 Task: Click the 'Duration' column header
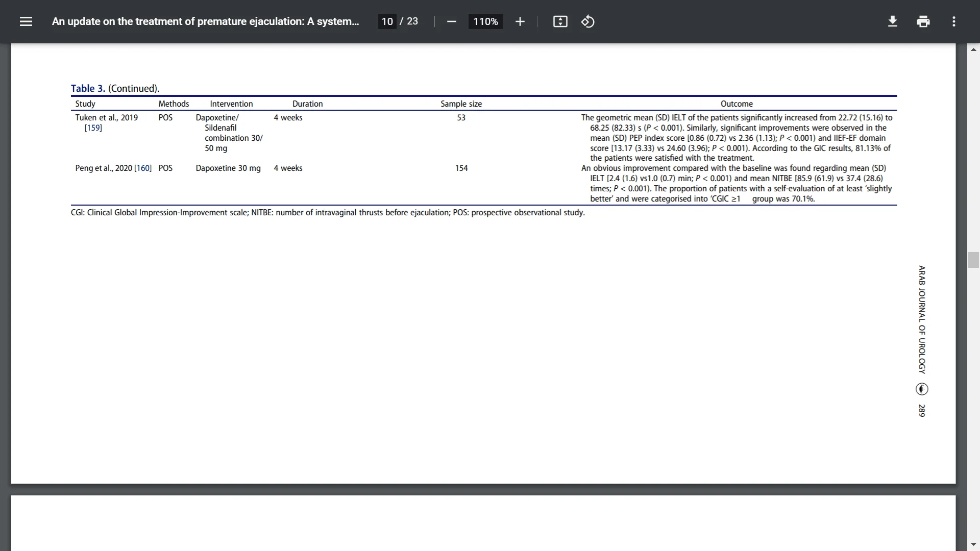[x=307, y=104]
